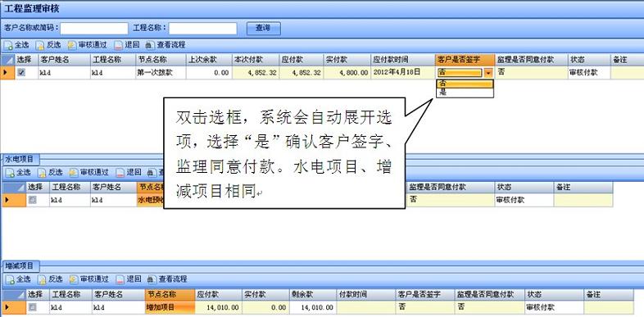Select the row indicator arrow in 水电项目 grid
The width and height of the screenshot is (644, 317).
coord(13,201)
